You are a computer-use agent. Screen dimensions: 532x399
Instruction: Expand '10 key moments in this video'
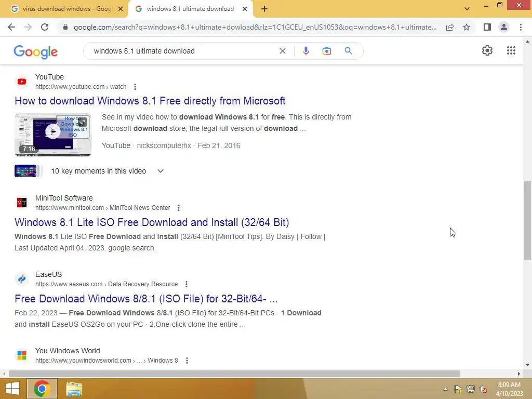[161, 171]
